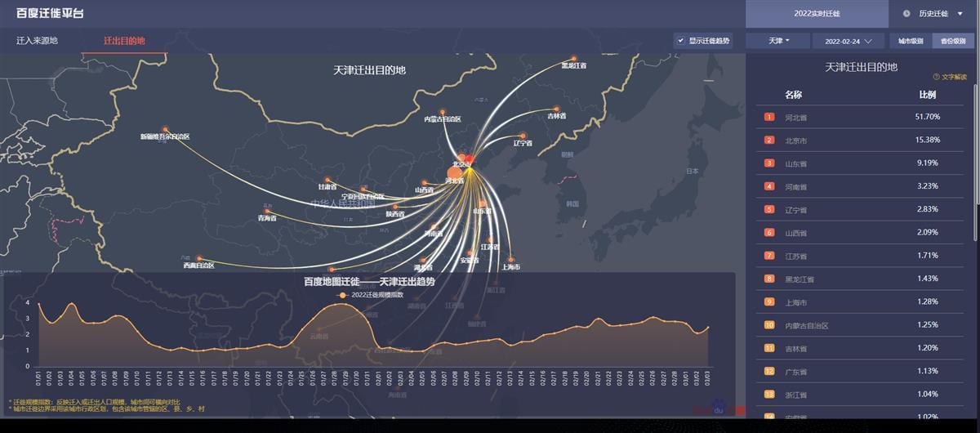
Task: Click the 3.23% ratio for 河南省
Action: 928,186
